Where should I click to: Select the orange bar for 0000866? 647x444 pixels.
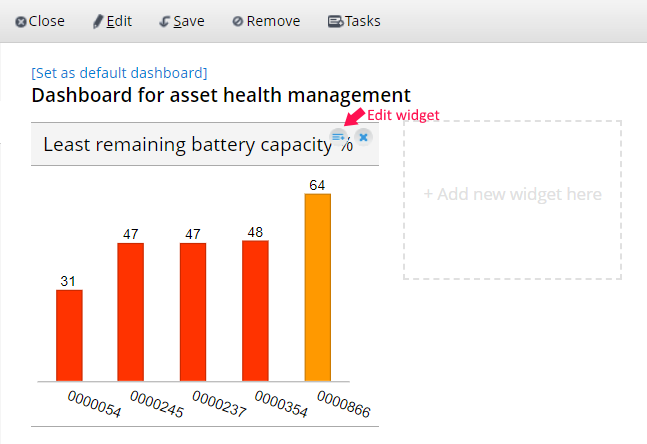pos(318,287)
